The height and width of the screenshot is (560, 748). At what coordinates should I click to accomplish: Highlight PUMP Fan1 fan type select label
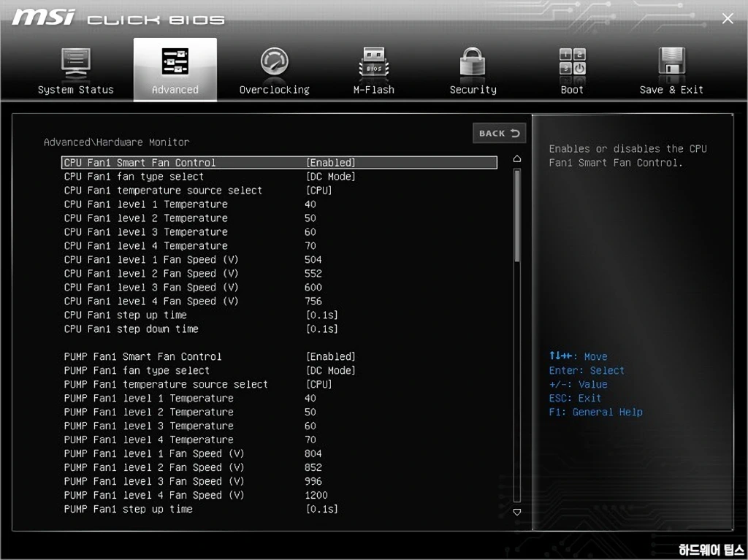pos(137,371)
